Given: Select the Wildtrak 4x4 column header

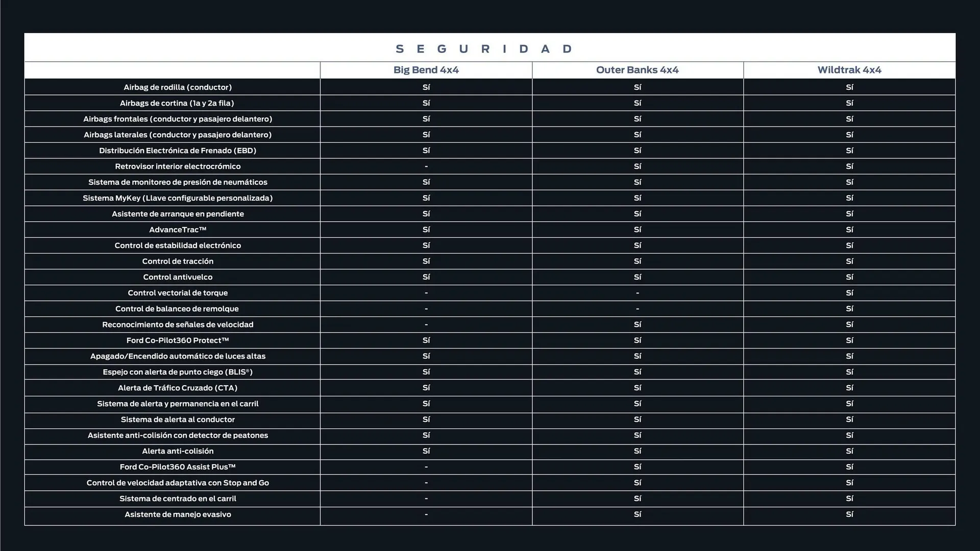Looking at the screenshot, I should click(849, 70).
